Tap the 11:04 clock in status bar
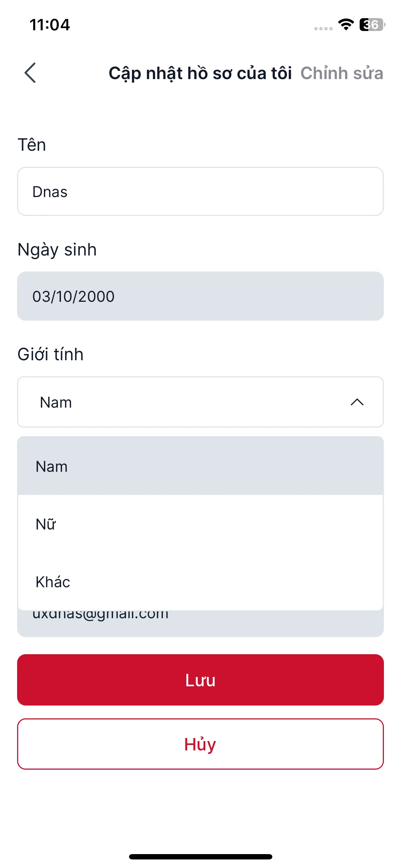 [50, 25]
